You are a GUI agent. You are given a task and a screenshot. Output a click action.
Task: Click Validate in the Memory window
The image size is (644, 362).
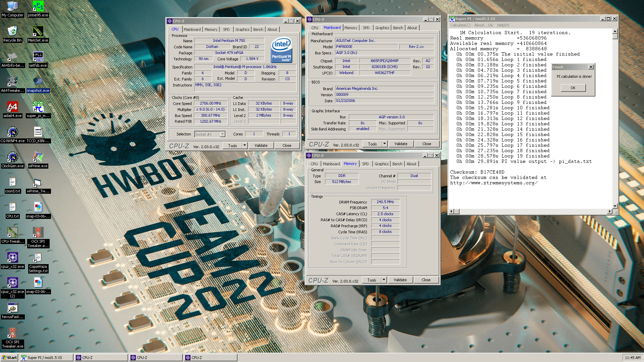click(x=400, y=280)
